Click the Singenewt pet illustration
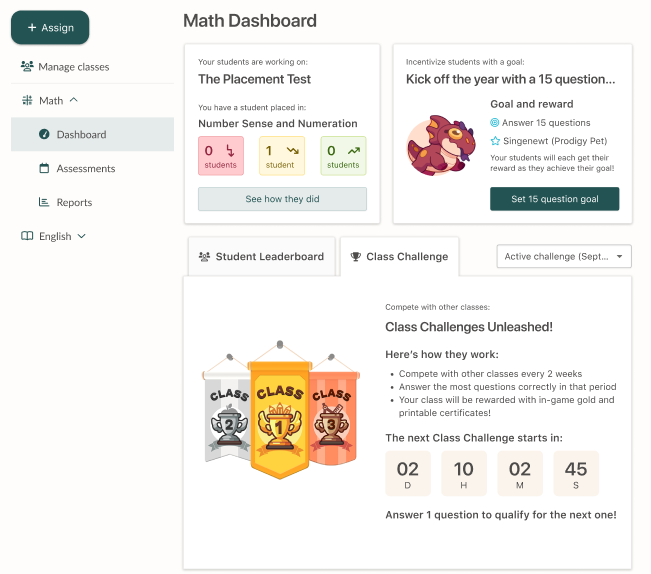651x574 pixels. 441,145
